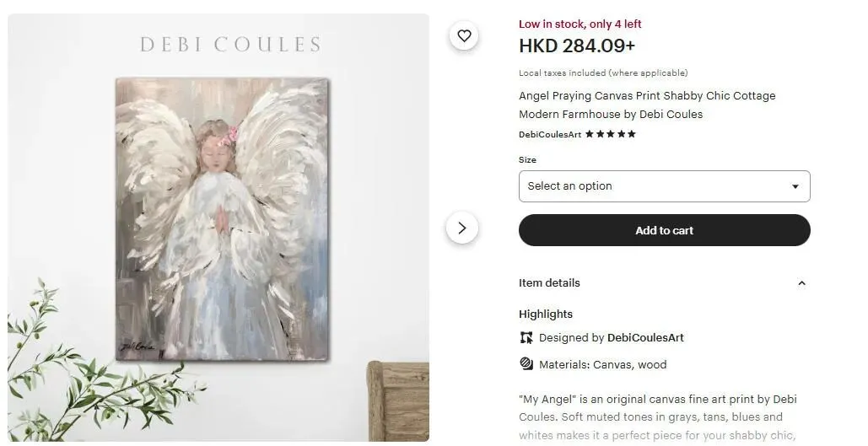Click the HKD 284.09+ price
Image resolution: width=868 pixels, height=446 pixels.
[x=577, y=46]
